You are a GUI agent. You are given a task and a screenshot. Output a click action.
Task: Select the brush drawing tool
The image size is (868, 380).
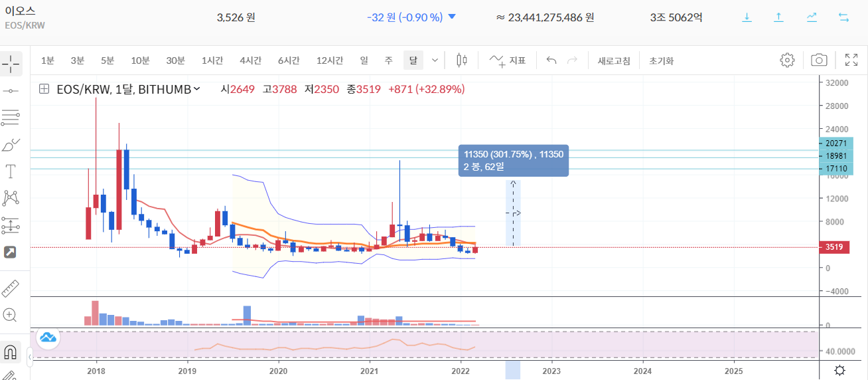point(11,145)
